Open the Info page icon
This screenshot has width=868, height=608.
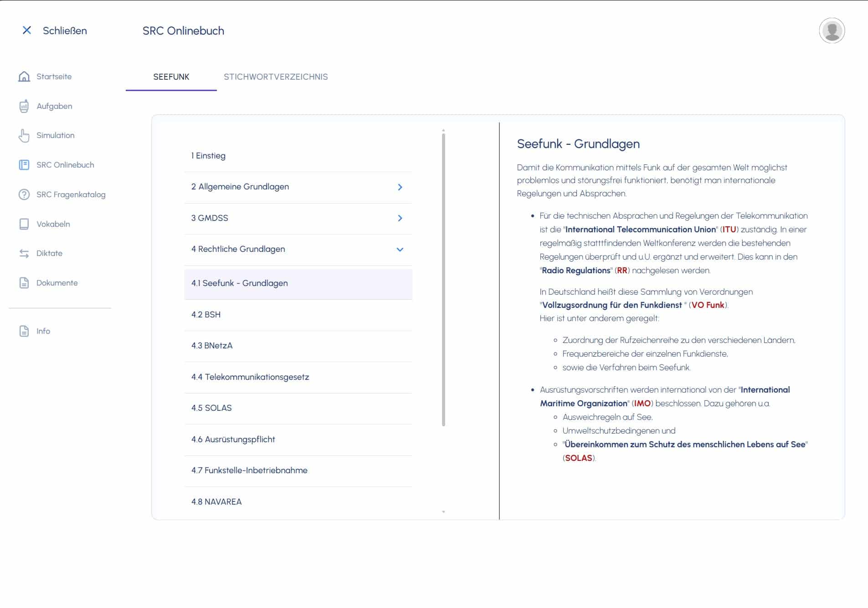24,331
